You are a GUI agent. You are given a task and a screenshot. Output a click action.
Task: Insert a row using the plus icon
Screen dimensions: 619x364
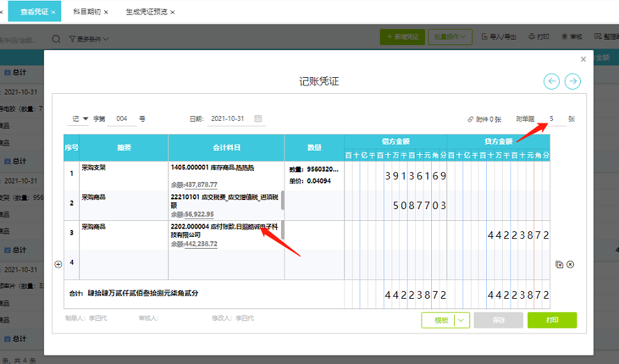58,264
